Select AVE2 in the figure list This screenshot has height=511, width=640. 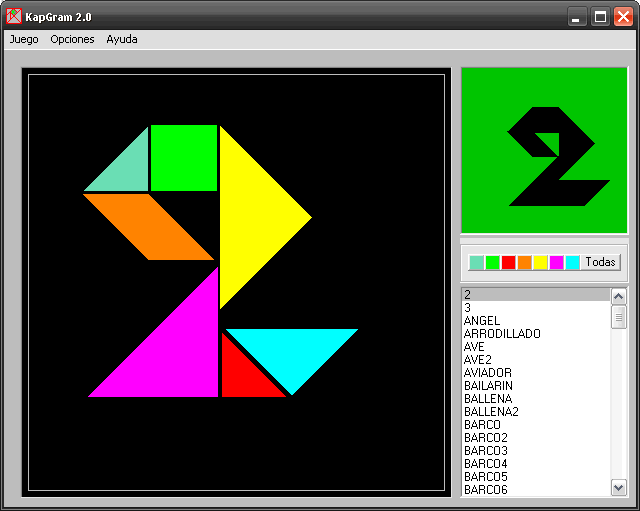536,360
